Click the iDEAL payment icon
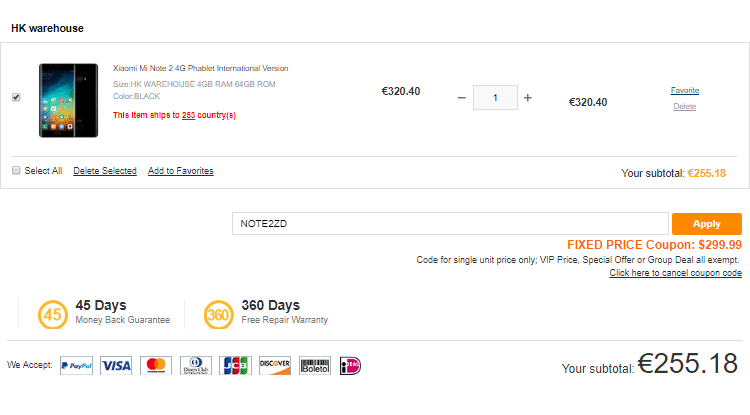The image size is (750, 415). (x=350, y=366)
